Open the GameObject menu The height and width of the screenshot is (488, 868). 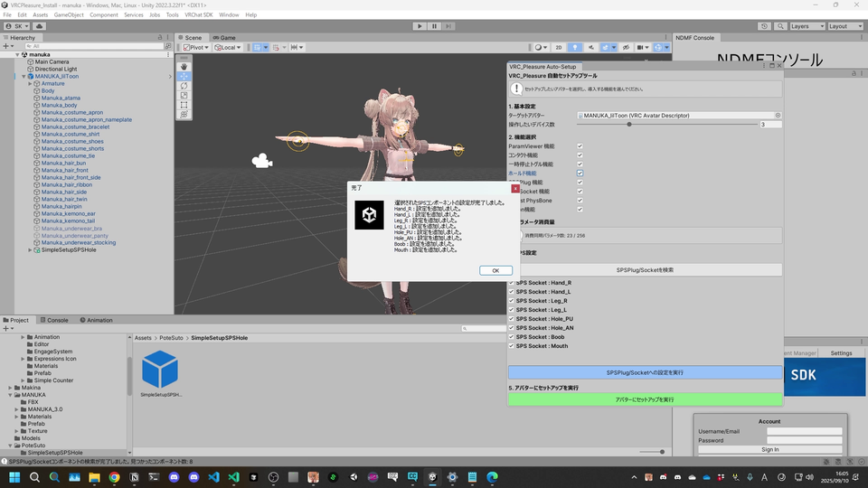tap(69, 15)
